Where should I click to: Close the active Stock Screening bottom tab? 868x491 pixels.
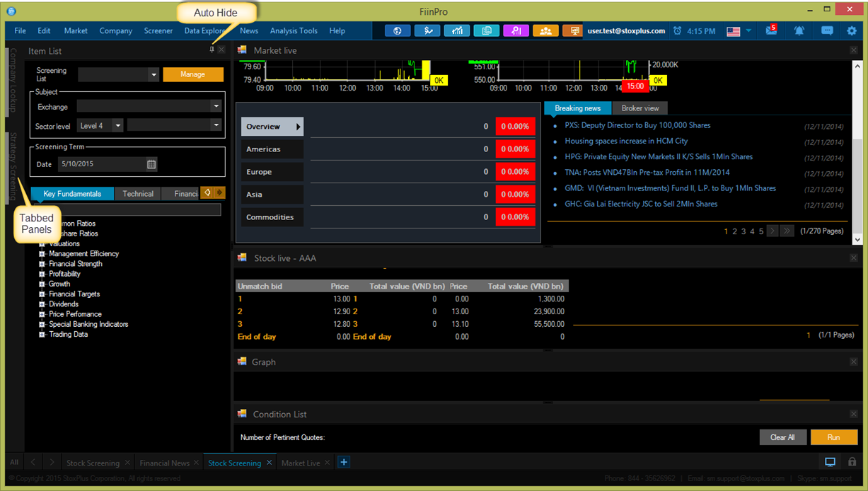click(x=269, y=463)
